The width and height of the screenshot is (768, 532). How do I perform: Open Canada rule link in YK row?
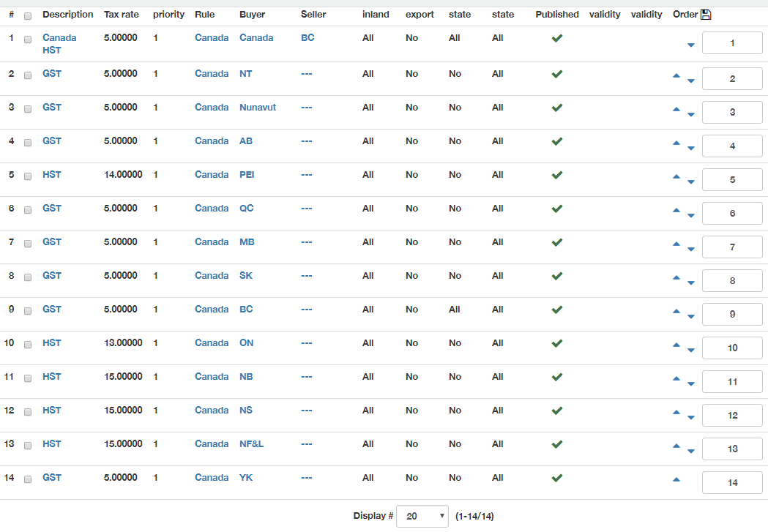pyautogui.click(x=212, y=478)
